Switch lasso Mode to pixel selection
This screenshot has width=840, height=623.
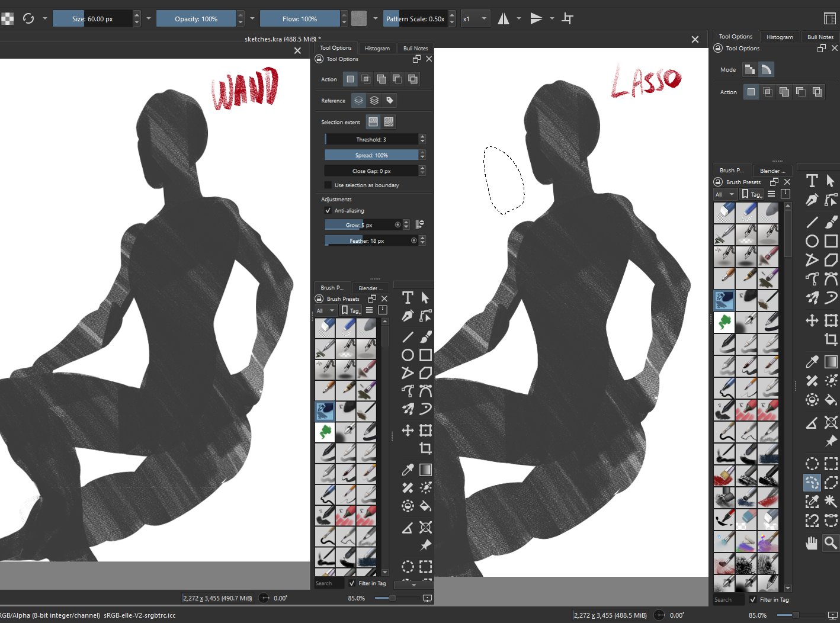coord(749,70)
